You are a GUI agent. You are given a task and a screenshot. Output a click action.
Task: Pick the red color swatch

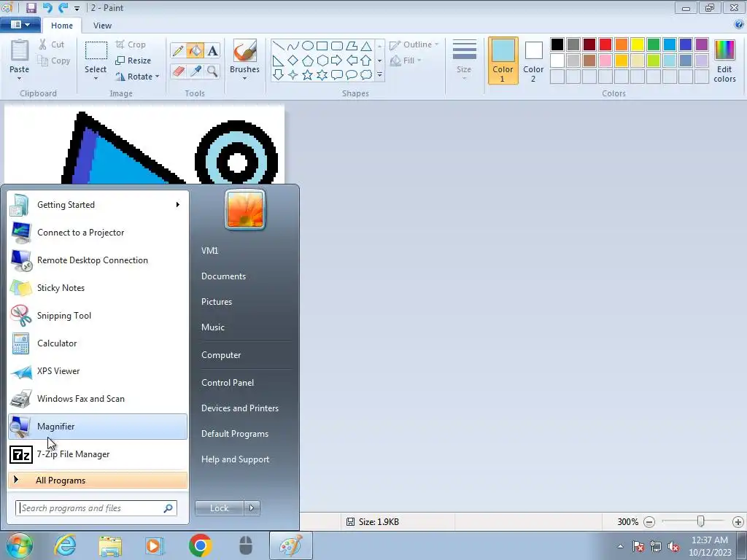[x=605, y=44]
